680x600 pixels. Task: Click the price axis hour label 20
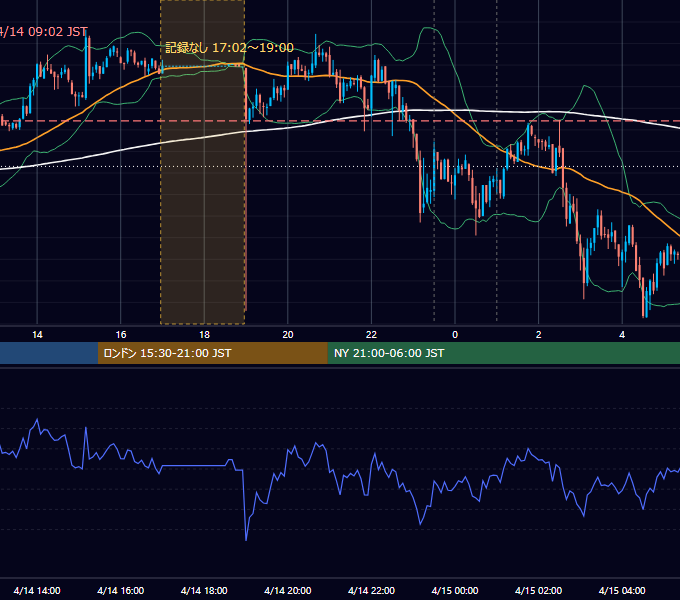(x=288, y=335)
